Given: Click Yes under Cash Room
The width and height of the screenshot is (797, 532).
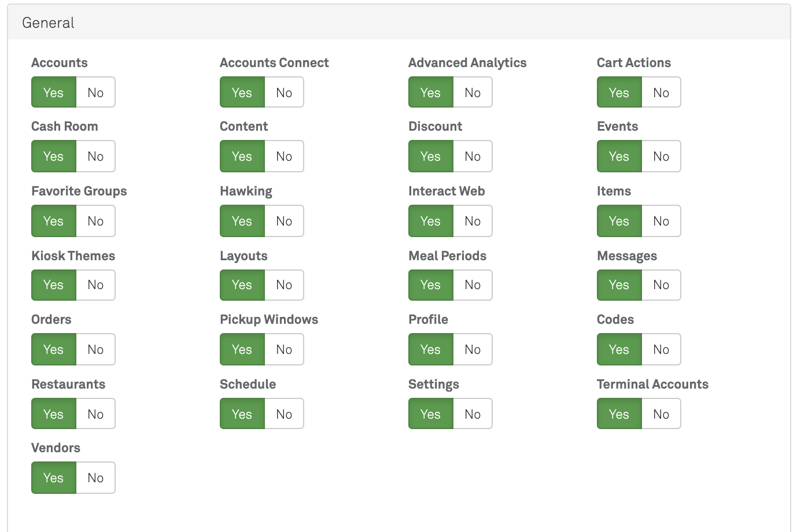Looking at the screenshot, I should point(53,156).
